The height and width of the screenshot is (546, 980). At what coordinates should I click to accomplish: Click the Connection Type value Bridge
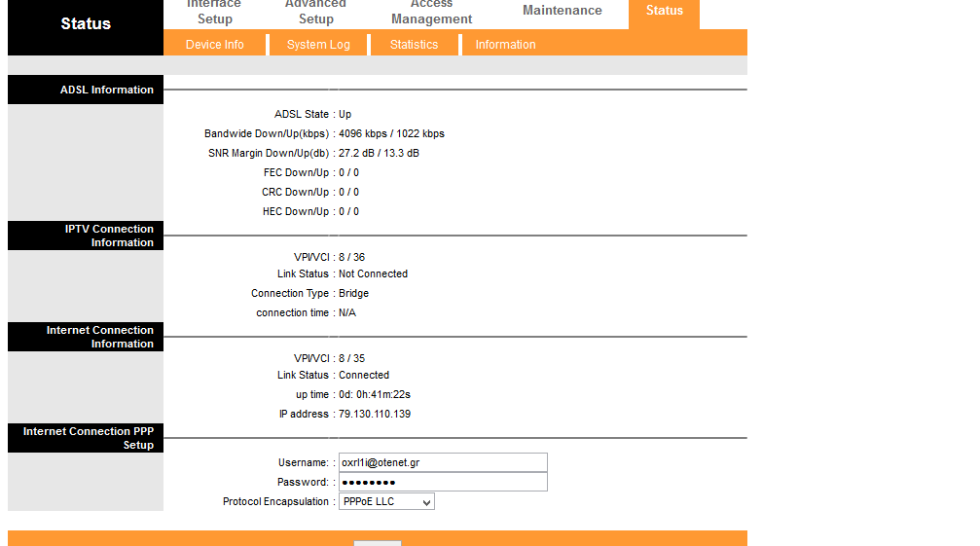353,293
